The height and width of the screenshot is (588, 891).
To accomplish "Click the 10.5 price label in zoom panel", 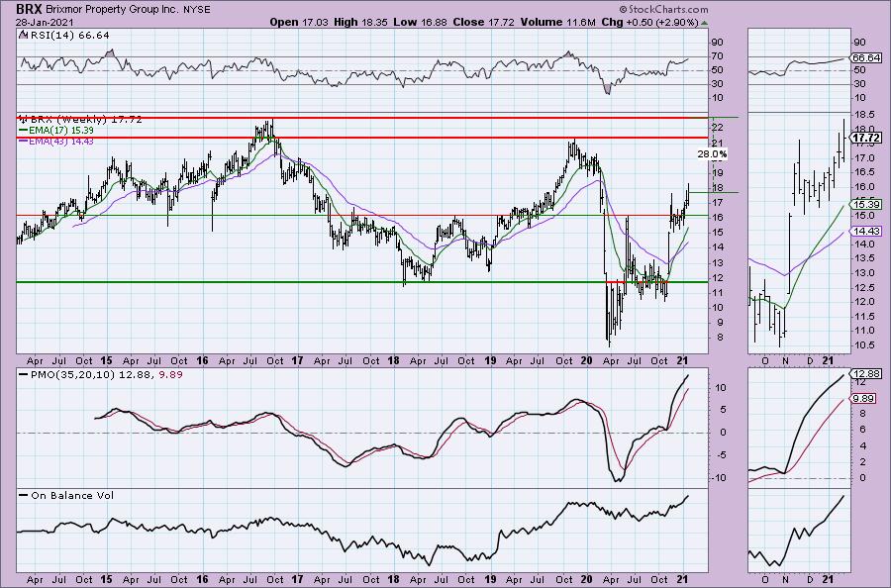I will pyautogui.click(x=863, y=344).
